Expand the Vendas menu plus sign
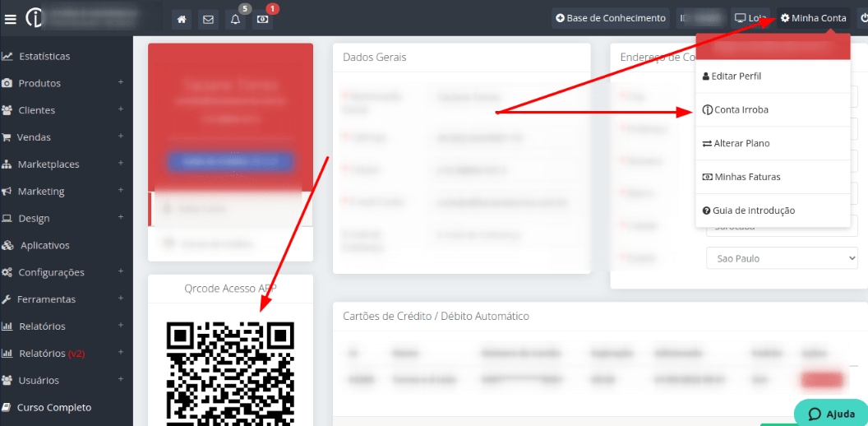 (x=121, y=137)
